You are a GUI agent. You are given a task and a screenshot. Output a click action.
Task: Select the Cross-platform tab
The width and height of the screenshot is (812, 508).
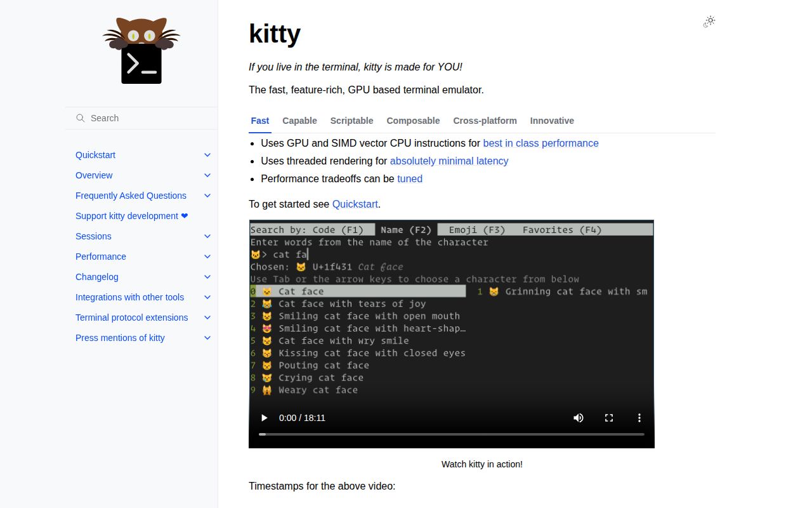485,121
